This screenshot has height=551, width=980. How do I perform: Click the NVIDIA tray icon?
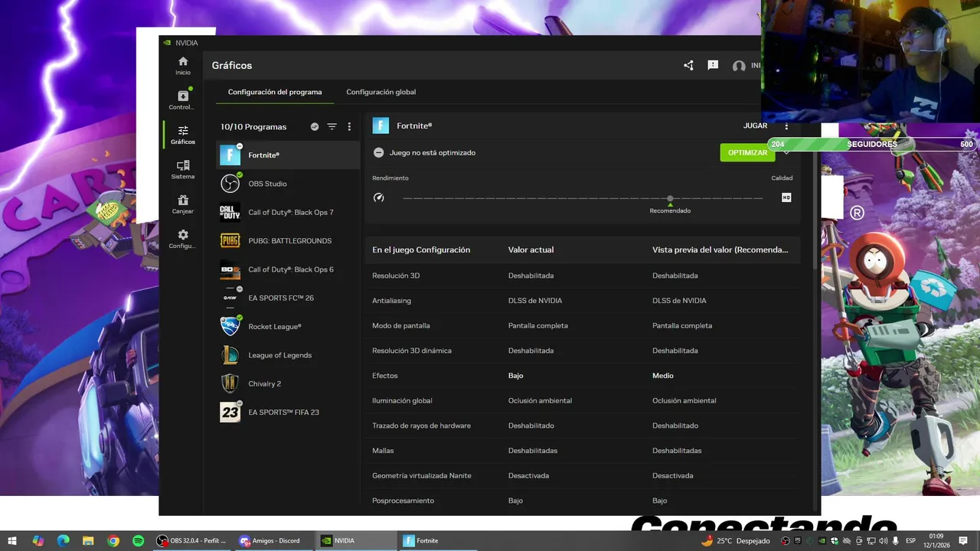[x=822, y=541]
